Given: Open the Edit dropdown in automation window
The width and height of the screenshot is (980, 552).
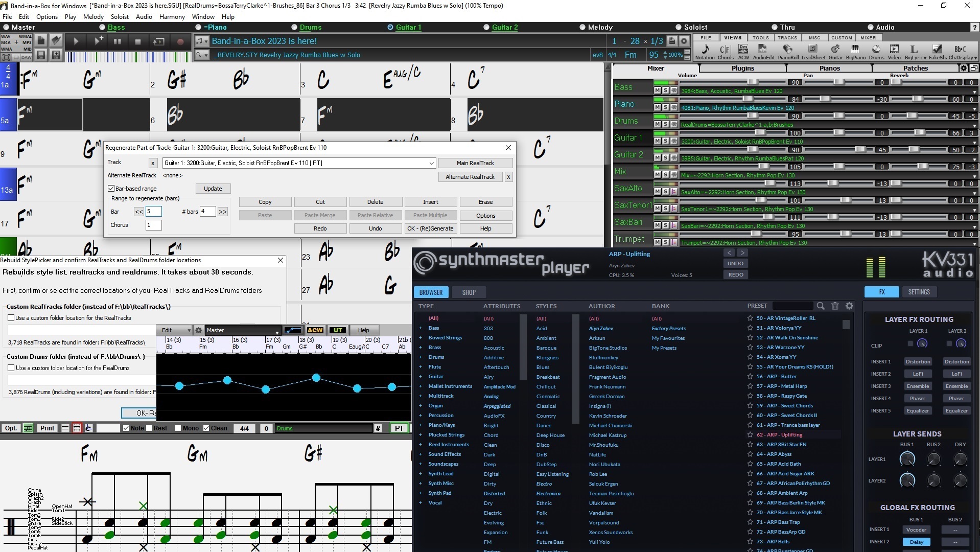Looking at the screenshot, I should [x=174, y=330].
